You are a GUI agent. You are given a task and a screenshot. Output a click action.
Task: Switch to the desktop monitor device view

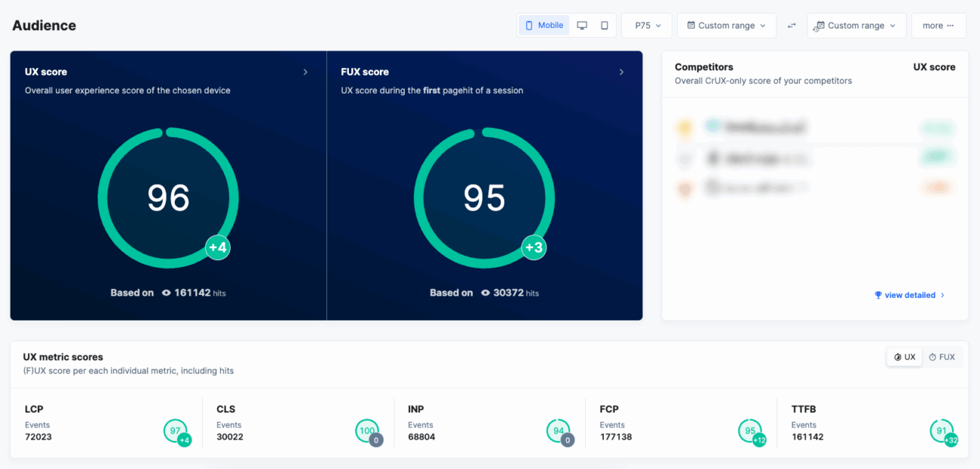(x=582, y=26)
